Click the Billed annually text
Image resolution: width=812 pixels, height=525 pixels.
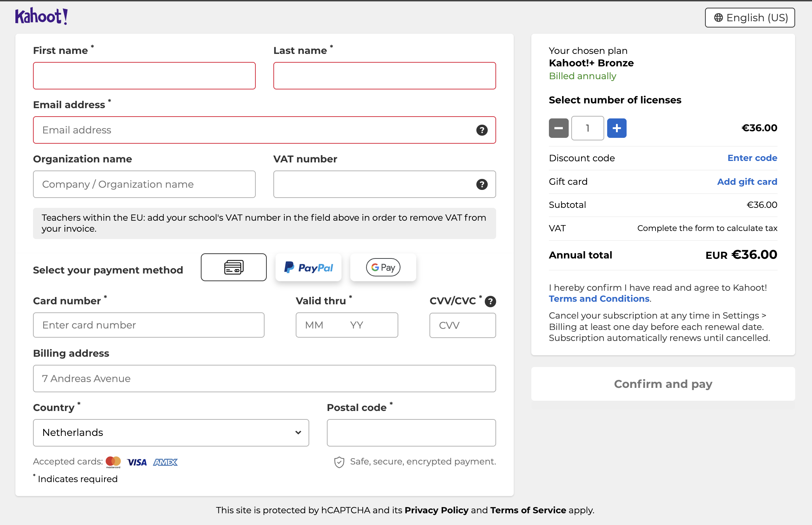click(x=583, y=76)
